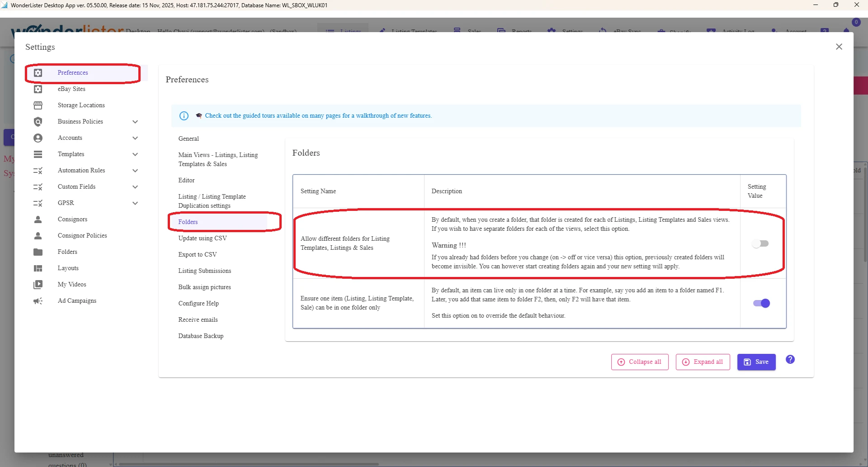Open the Update using CSV preferences
The image size is (868, 467).
tap(202, 238)
